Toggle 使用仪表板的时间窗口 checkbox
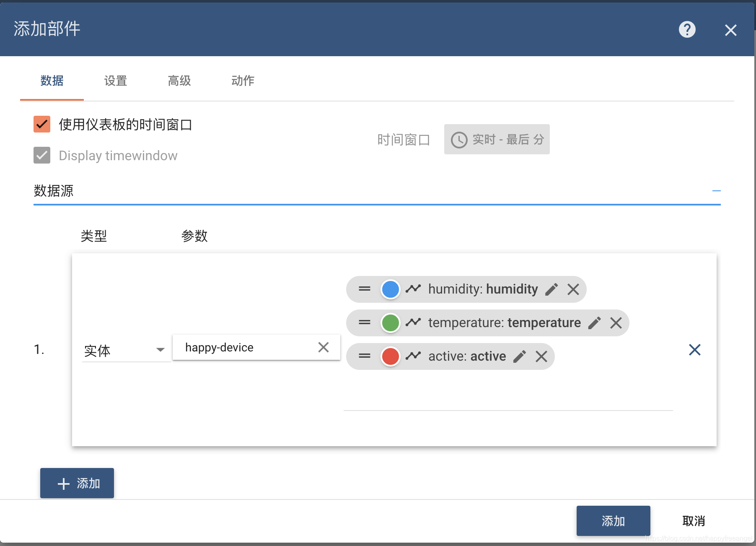Screen dimensions: 756x546 coord(42,124)
